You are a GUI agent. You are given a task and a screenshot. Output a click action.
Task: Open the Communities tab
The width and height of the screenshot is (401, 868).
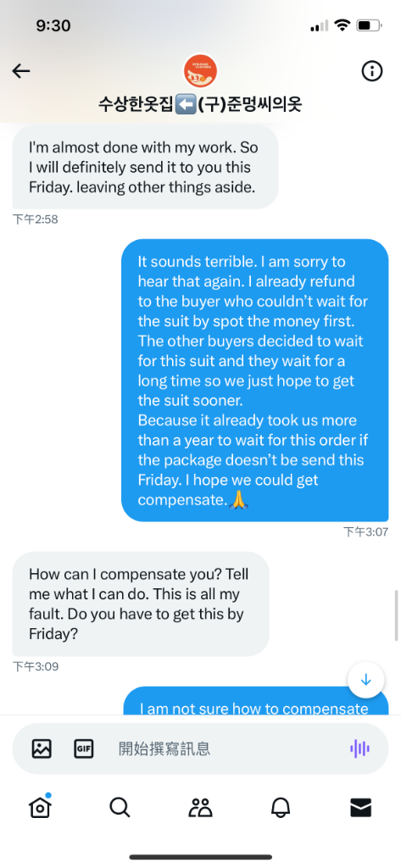pyautogui.click(x=200, y=808)
